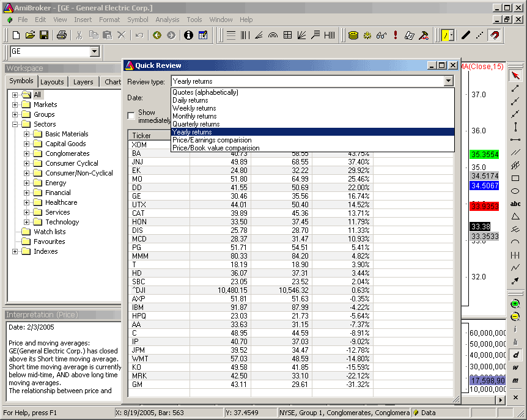Viewport: 527px width, 420px height.
Task: Select the horizontal line tool
Action: (x=515, y=139)
